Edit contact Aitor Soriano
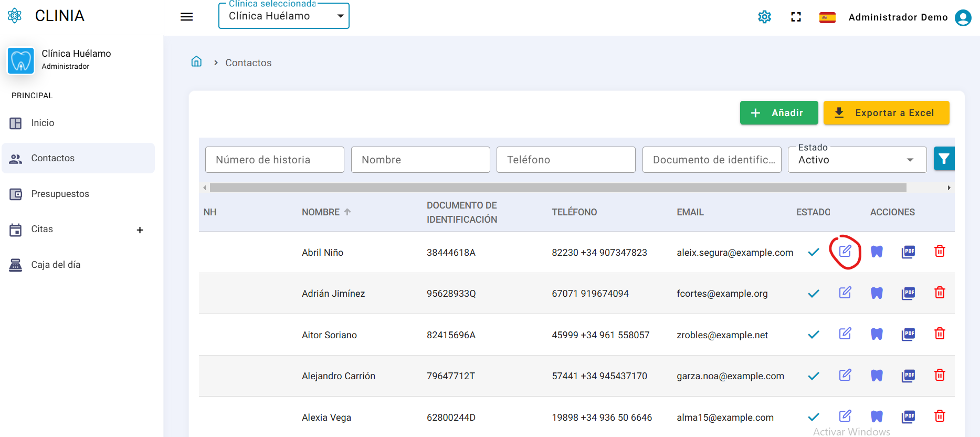980x437 pixels. click(845, 334)
